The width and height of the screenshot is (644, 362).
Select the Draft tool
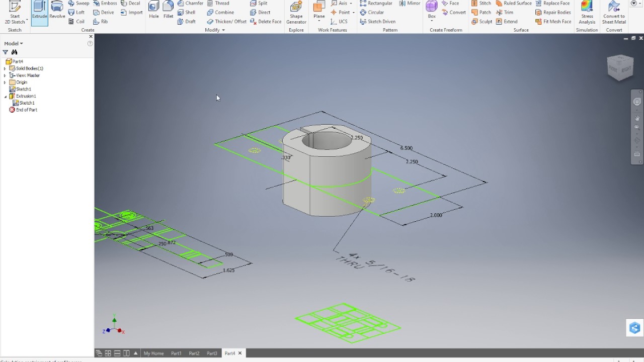point(186,21)
